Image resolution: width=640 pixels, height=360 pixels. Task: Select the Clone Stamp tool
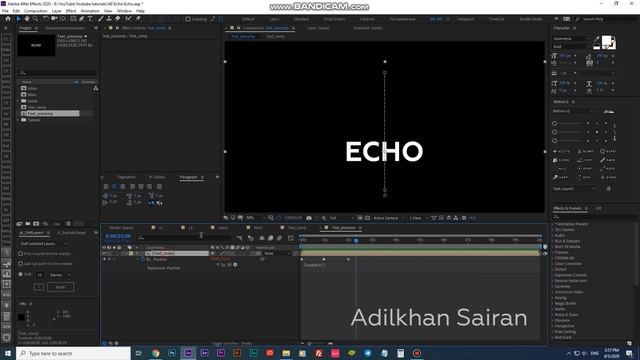[x=109, y=19]
